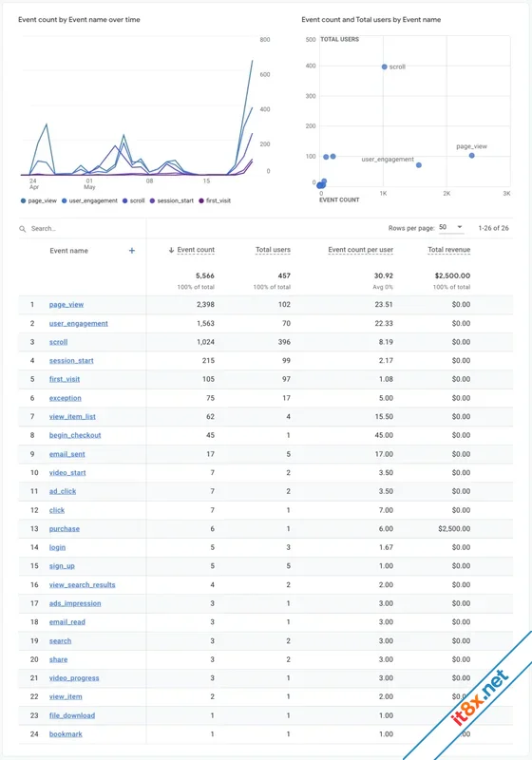Select the 457 total users summary
Image resolution: width=532 pixels, height=760 pixels.
click(284, 275)
